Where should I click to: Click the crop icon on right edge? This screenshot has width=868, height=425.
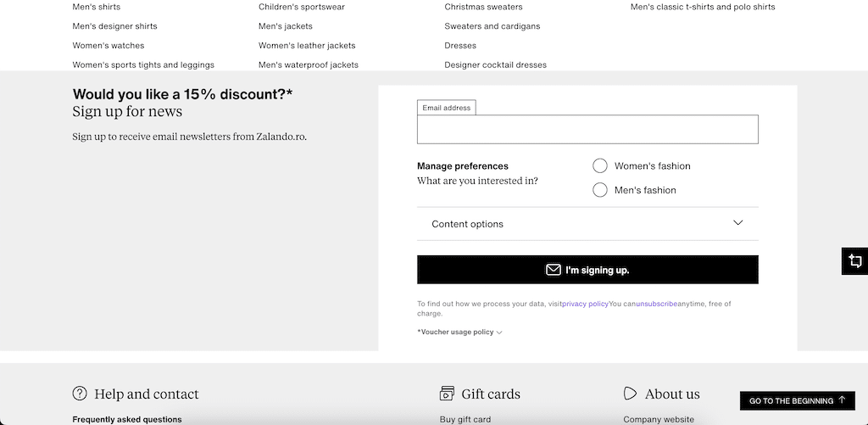tap(855, 261)
